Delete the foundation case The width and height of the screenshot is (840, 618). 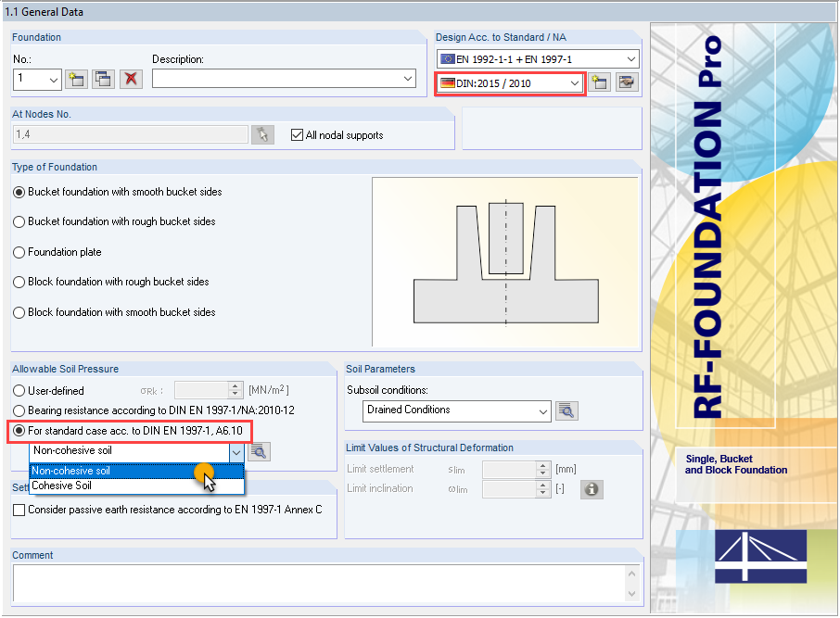[131, 79]
